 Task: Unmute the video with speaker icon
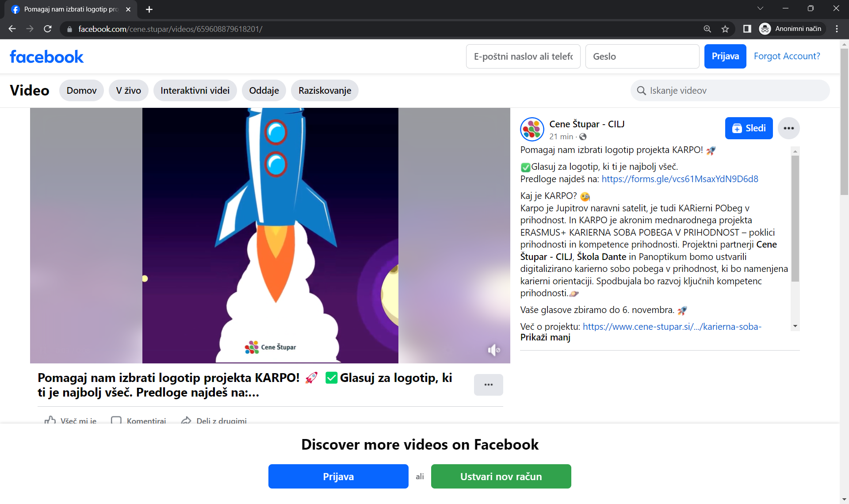[493, 350]
